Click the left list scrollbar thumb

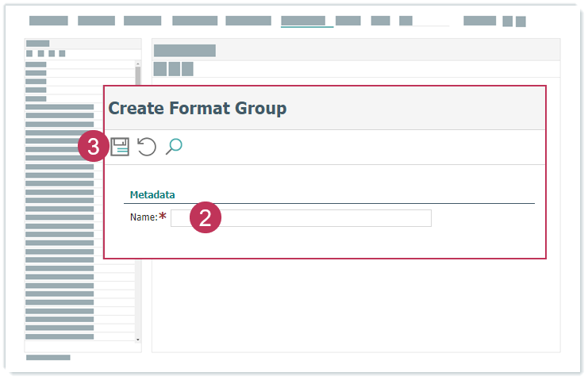[x=137, y=76]
